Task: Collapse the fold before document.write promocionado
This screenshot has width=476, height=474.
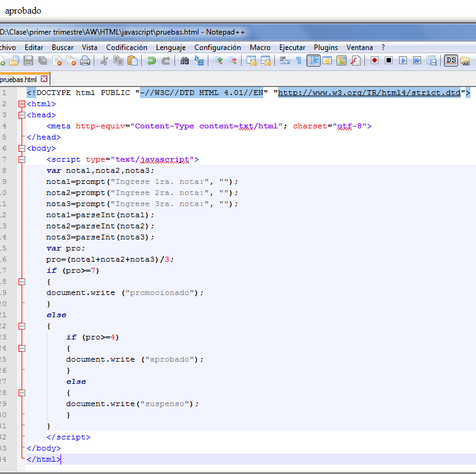Action: coord(22,281)
